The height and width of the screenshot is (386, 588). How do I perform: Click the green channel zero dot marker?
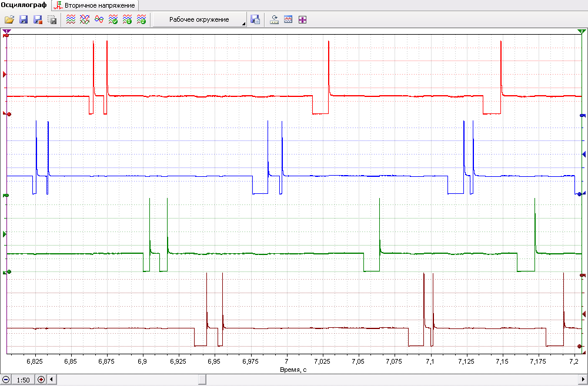[x=9, y=271]
